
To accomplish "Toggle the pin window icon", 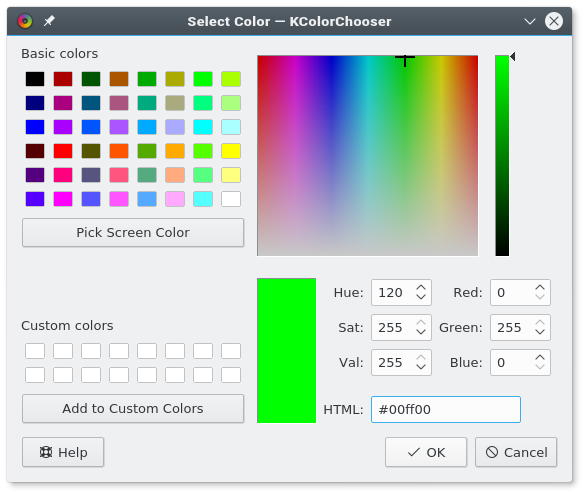I will pos(49,21).
